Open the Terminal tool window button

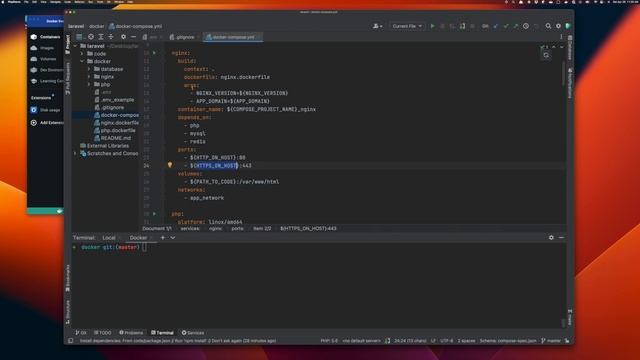(162, 333)
